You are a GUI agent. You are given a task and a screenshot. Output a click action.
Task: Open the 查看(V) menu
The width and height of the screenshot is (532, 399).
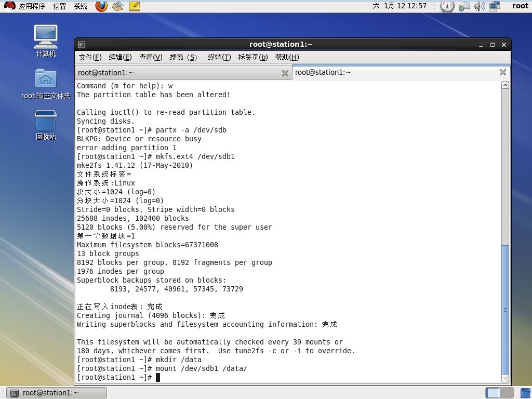tap(151, 57)
